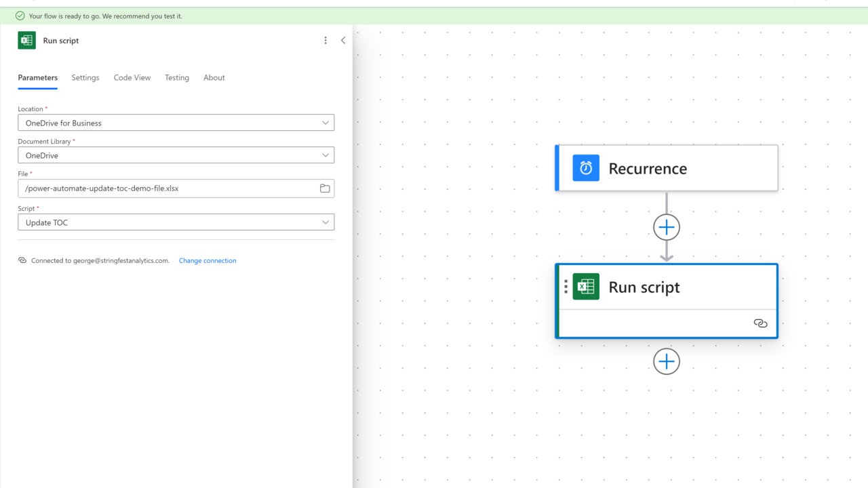Add a new step below Run script

pos(667,362)
